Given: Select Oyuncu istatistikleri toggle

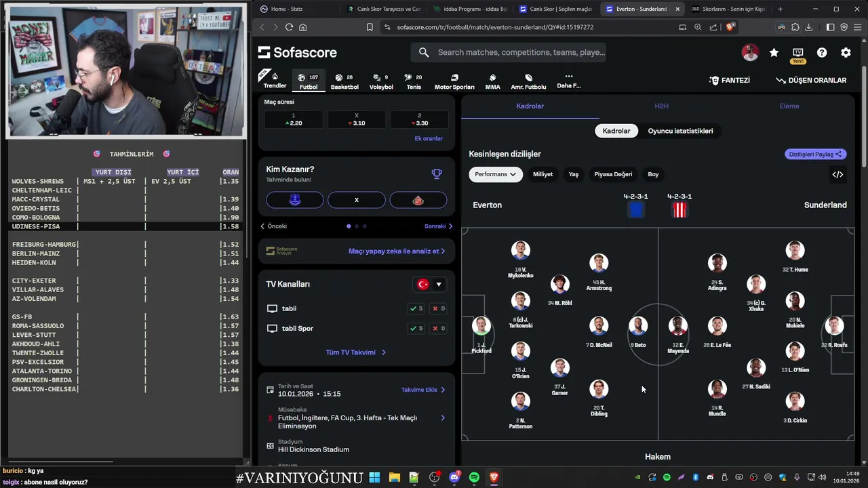Looking at the screenshot, I should pyautogui.click(x=680, y=131).
